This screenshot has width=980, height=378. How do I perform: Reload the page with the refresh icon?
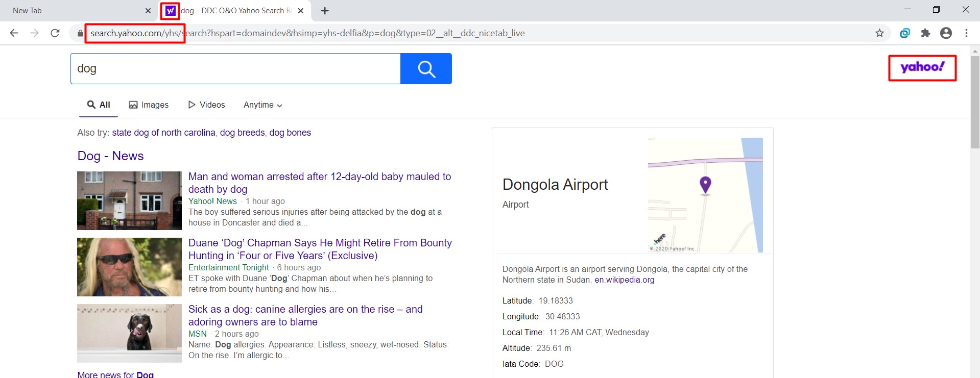coord(55,33)
